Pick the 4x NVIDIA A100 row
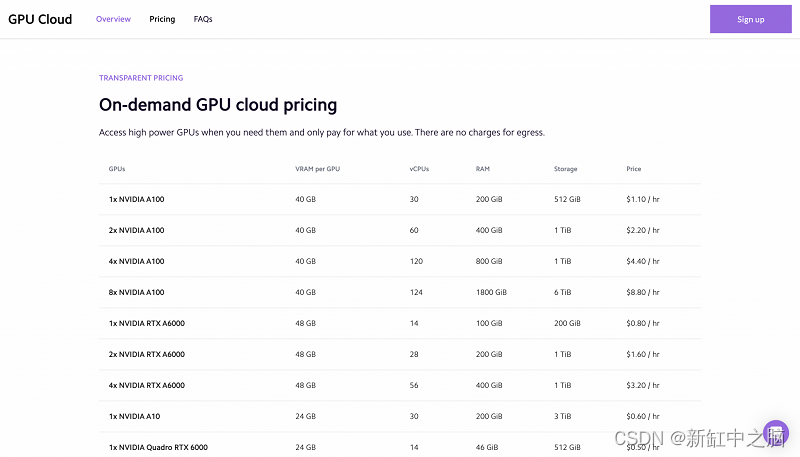800x457 pixels. click(399, 262)
